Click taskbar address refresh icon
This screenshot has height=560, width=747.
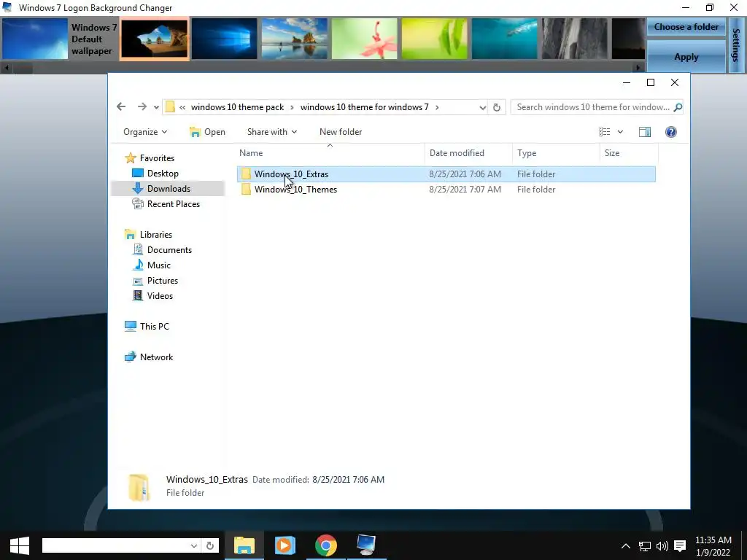tap(209, 545)
